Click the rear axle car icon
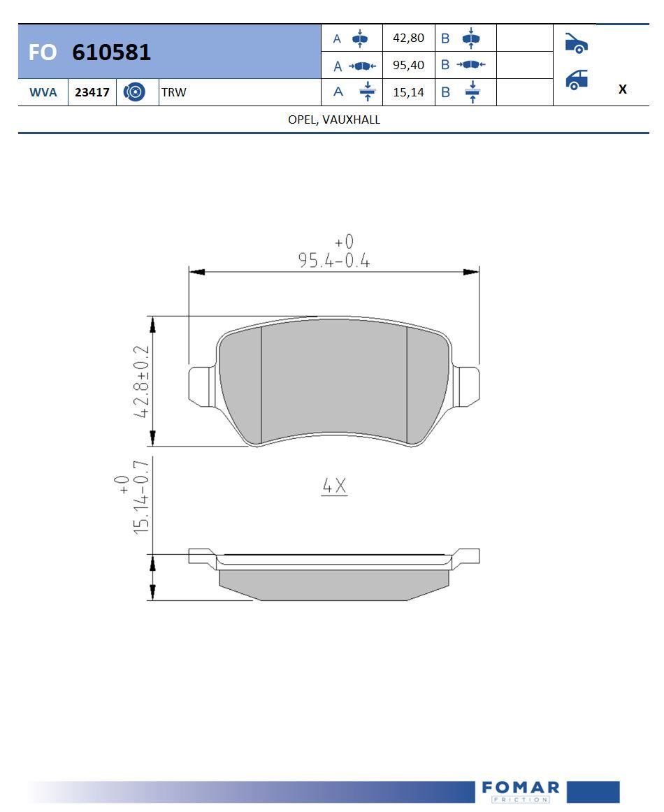The height and width of the screenshot is (812, 664). pos(576,80)
